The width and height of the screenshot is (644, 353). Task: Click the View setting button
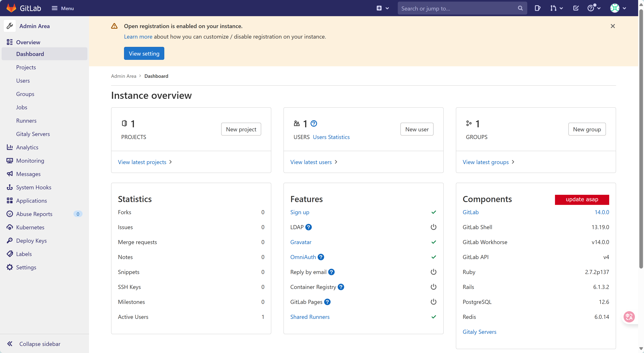144,53
